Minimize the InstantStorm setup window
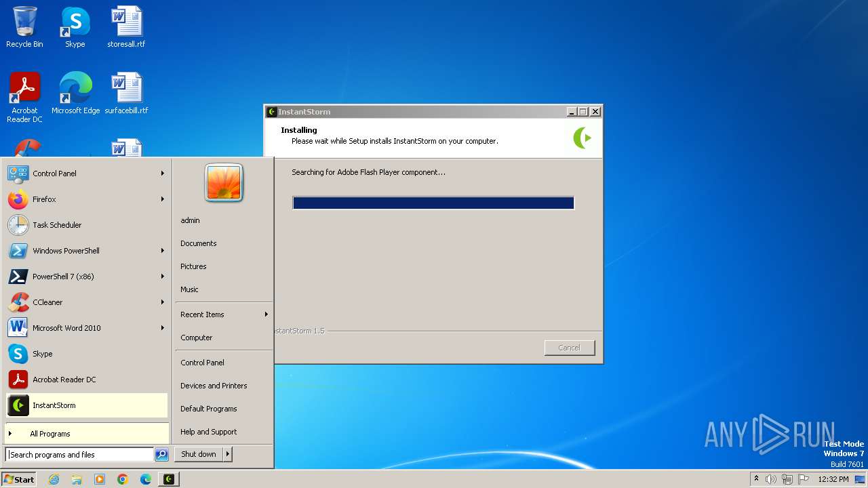 click(x=572, y=112)
